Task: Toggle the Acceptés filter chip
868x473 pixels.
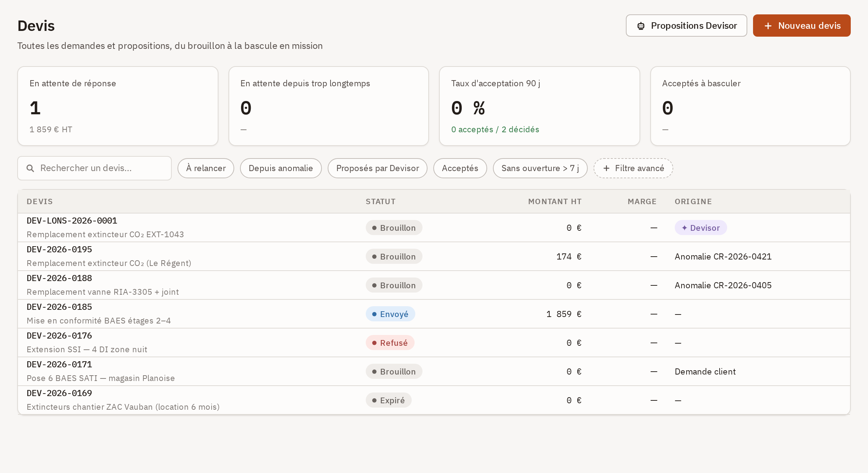Action: [460, 168]
